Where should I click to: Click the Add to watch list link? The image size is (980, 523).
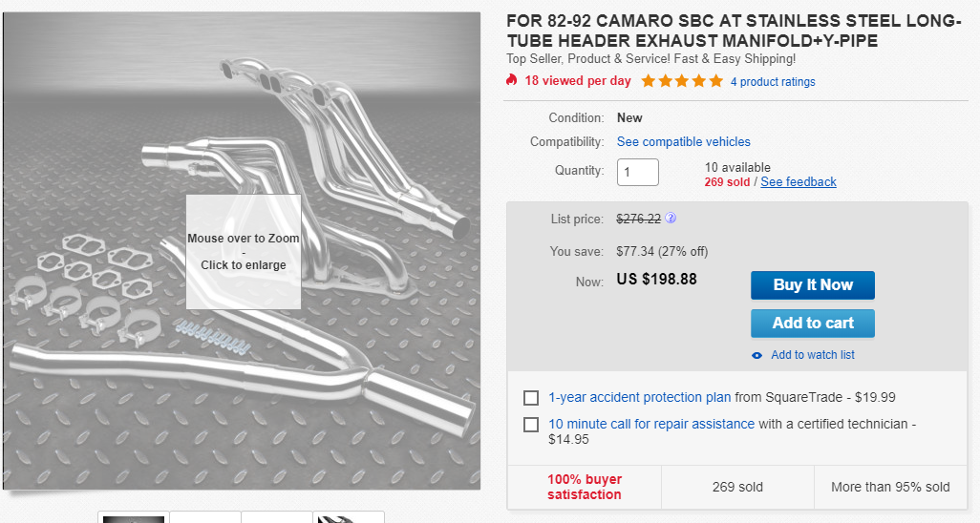812,355
